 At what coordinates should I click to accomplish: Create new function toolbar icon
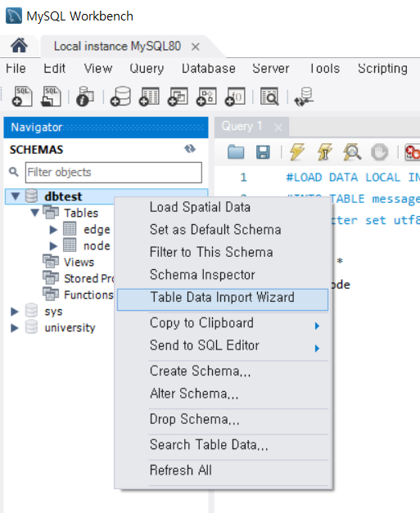coord(235,97)
